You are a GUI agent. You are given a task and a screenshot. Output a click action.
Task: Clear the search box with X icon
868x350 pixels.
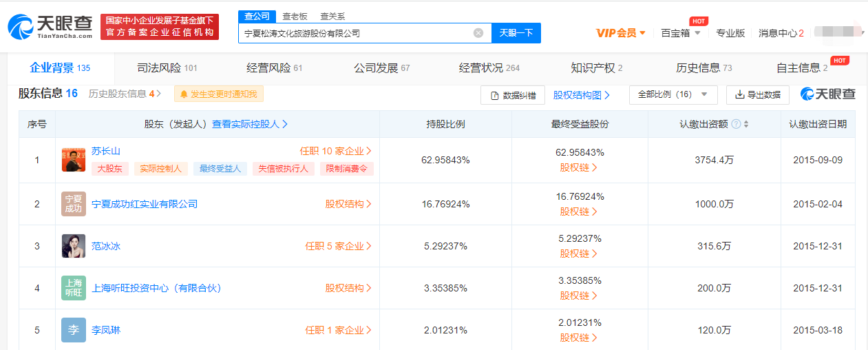point(478,33)
